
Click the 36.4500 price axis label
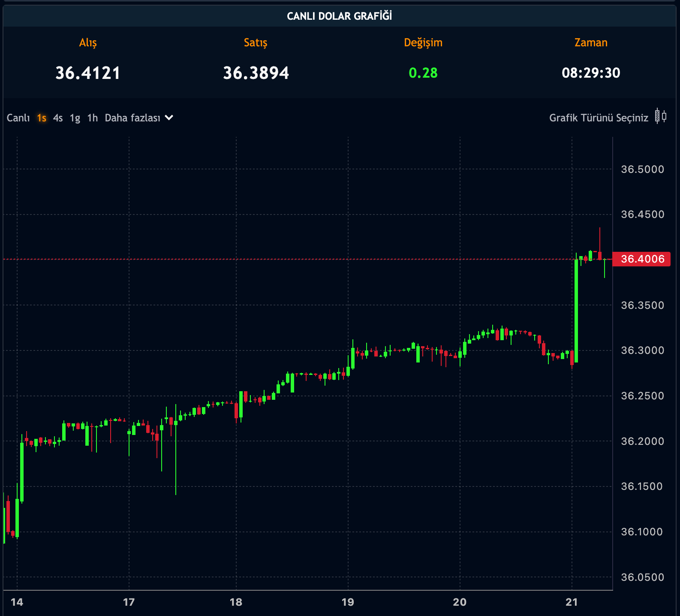pos(643,214)
